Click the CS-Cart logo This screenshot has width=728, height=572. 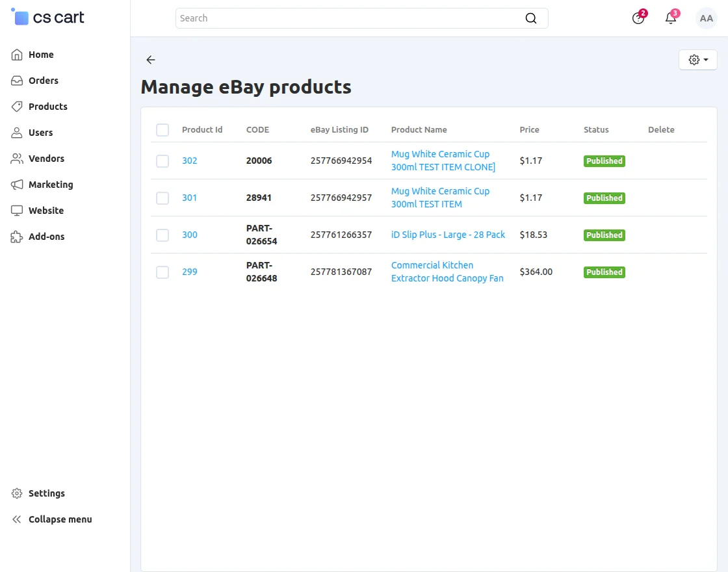[47, 17]
